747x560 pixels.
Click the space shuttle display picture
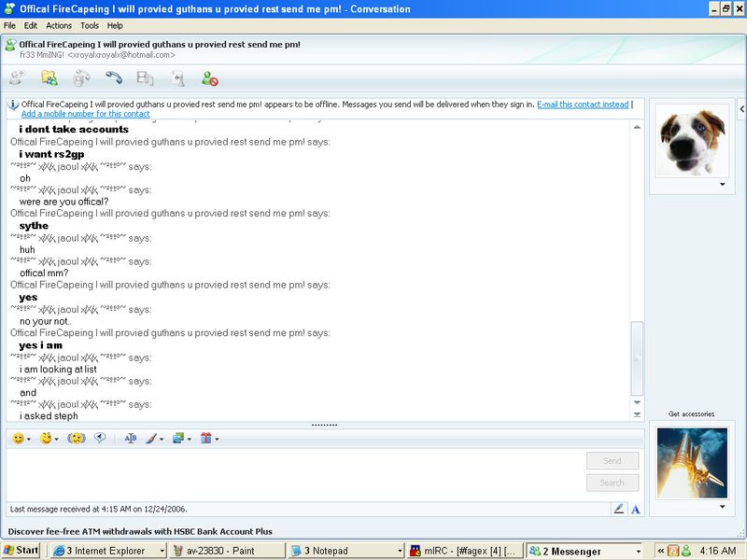point(692,463)
